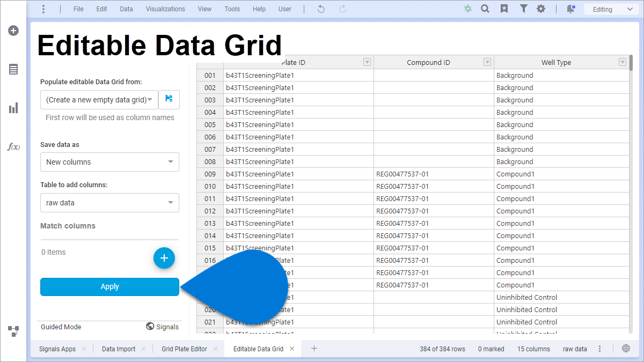Open the User menu
The image size is (644, 362).
pos(285,9)
